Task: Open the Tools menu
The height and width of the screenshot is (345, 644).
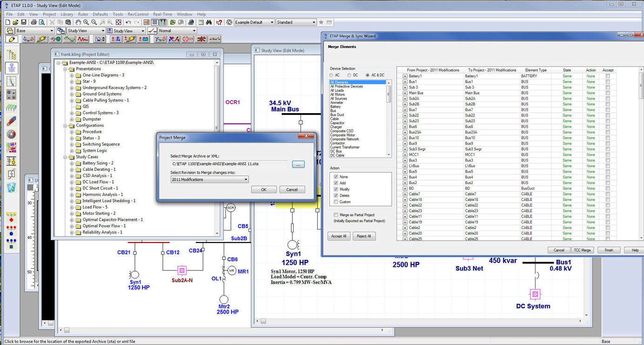Action: [x=118, y=14]
